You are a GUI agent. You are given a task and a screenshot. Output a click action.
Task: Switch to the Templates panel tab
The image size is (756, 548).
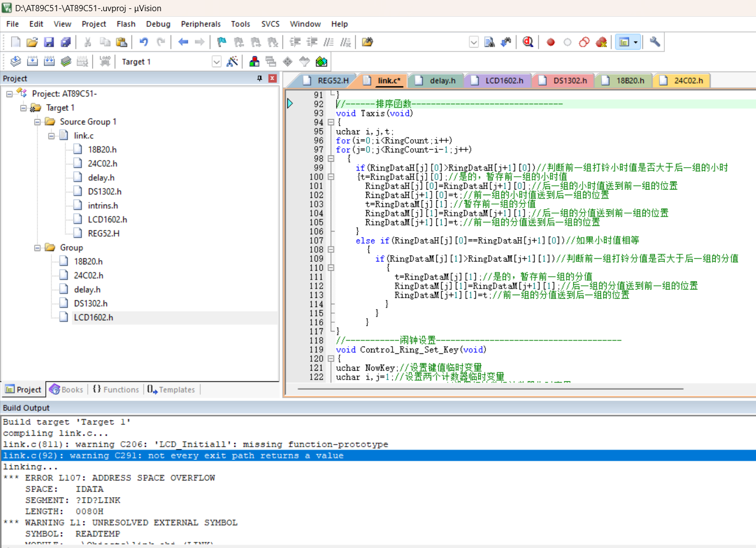click(x=172, y=390)
